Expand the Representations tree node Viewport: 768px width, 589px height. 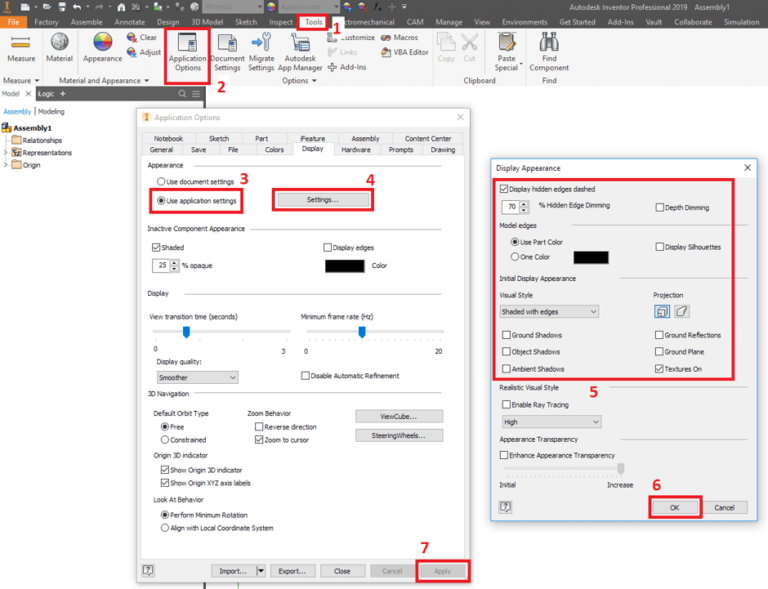click(x=5, y=153)
